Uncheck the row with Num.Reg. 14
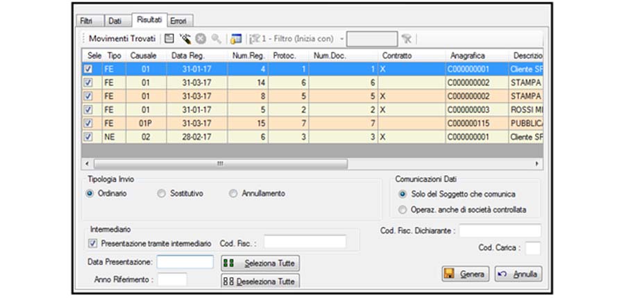Viewport: 644px width, 298px height. [88, 83]
